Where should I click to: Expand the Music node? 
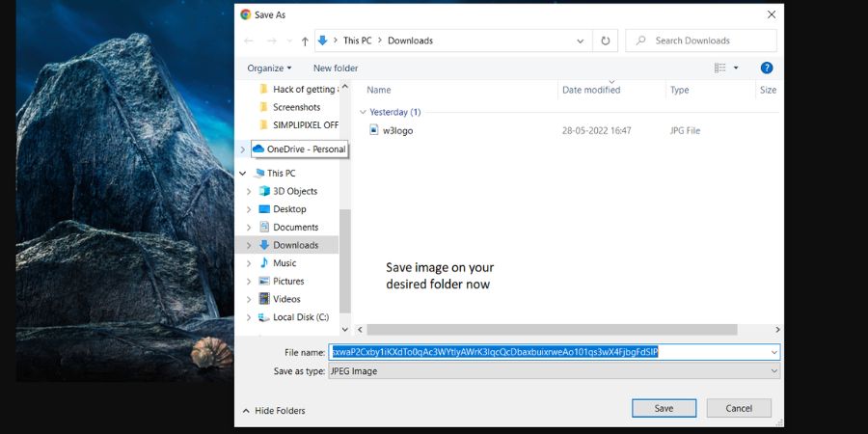(249, 263)
